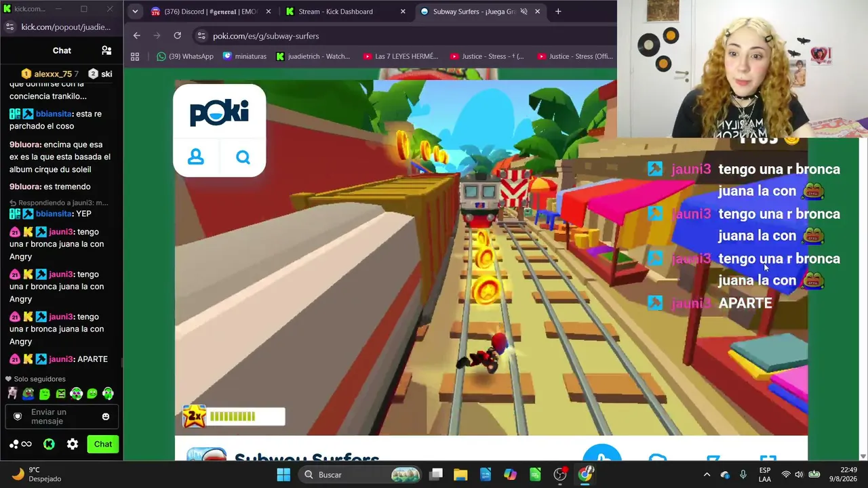
Task: Click the alexxx_75 leaderboard entry
Action: coord(50,73)
